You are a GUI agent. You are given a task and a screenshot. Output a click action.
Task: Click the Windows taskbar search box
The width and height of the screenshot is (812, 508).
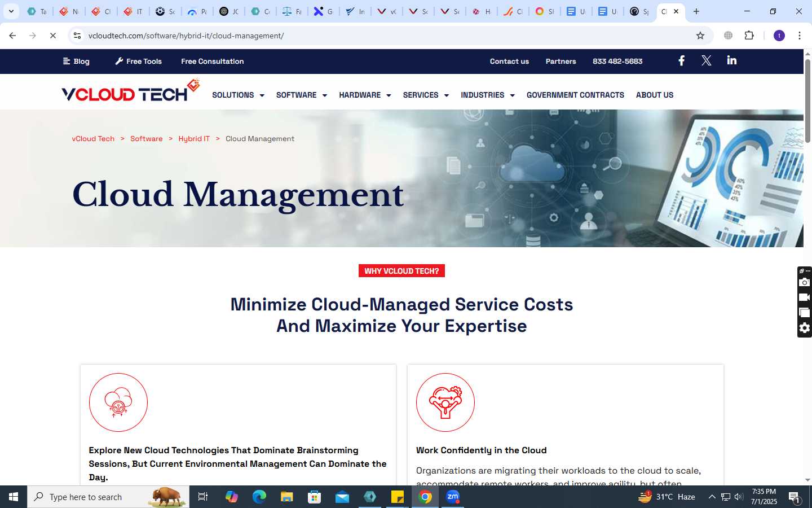108,497
